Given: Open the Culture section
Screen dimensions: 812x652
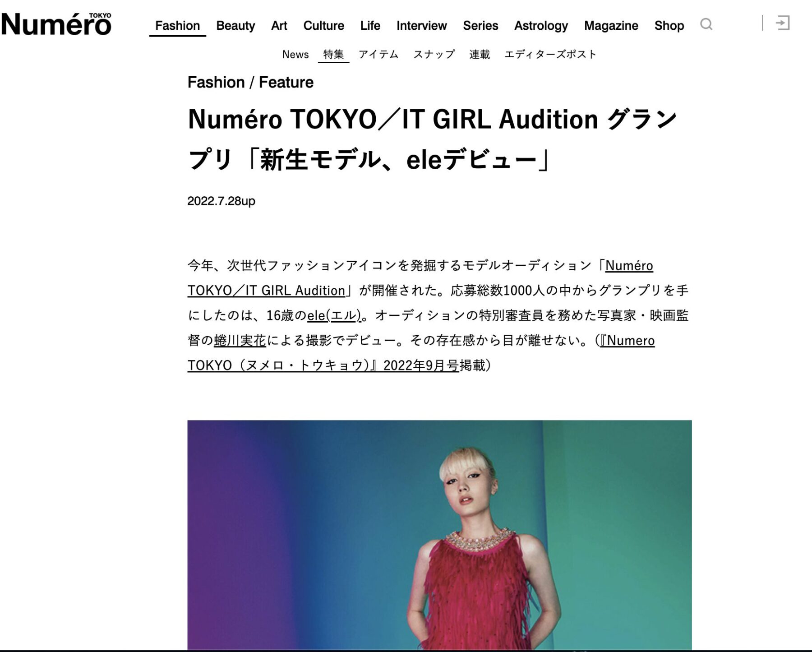Looking at the screenshot, I should coord(323,26).
